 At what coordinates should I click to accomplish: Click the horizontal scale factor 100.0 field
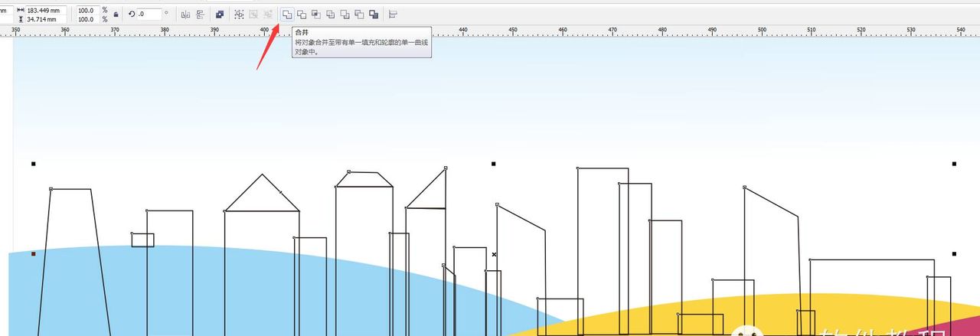click(x=87, y=10)
